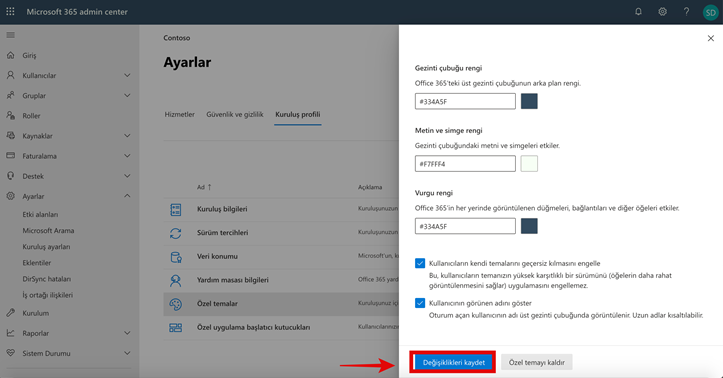The width and height of the screenshot is (723, 378).
Task: Click the Özel temalar palette icon
Action: (176, 304)
